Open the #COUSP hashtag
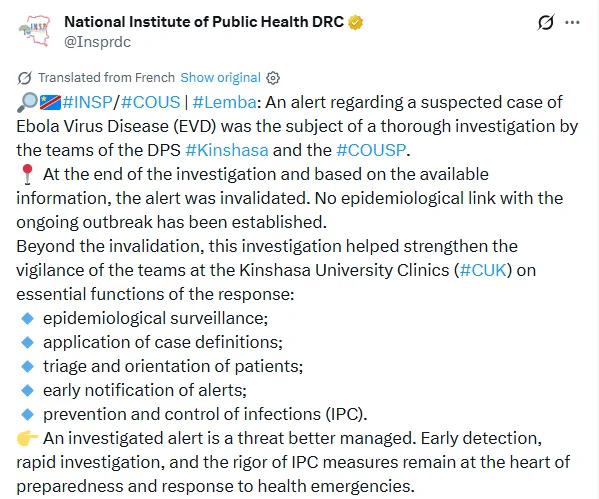599x499 pixels. (371, 150)
